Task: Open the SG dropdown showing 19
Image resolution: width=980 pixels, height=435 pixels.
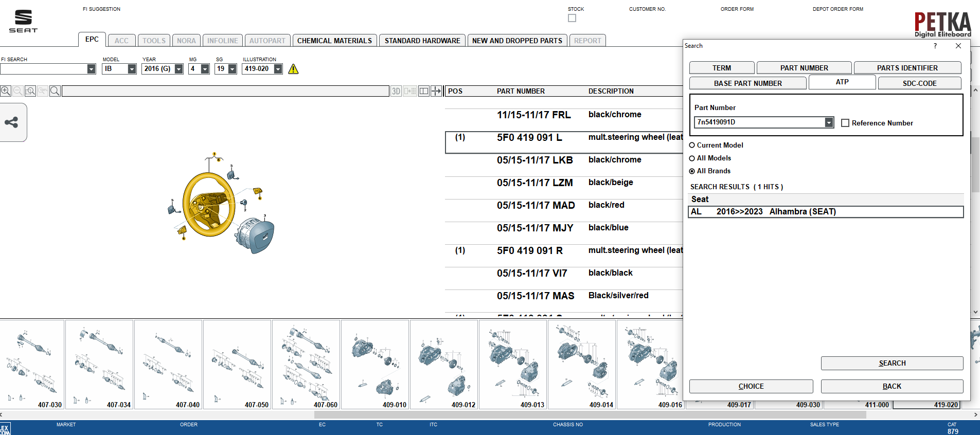Action: pos(232,69)
